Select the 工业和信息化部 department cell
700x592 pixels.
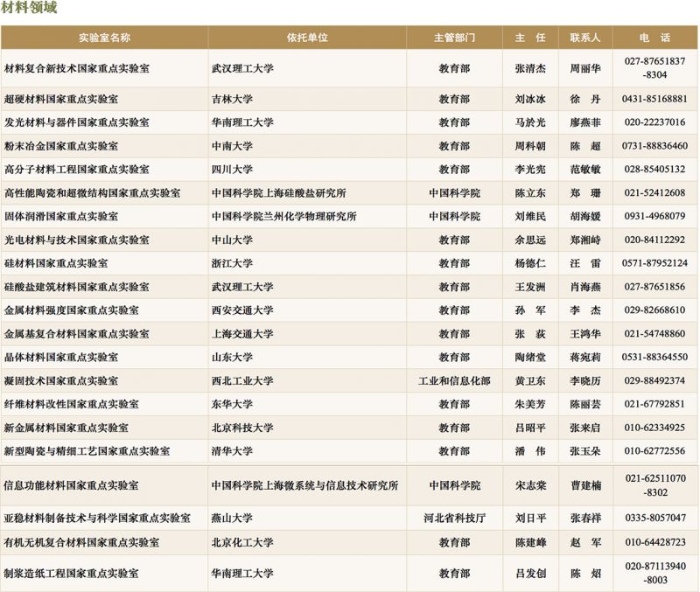click(x=453, y=380)
